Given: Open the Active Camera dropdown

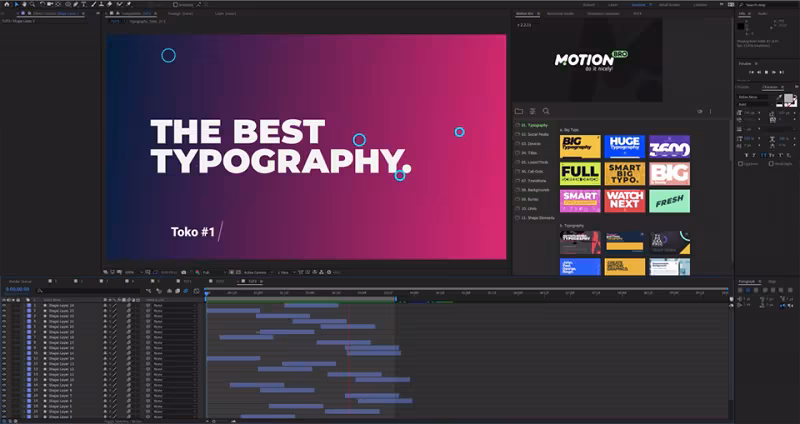Looking at the screenshot, I should tap(257, 272).
